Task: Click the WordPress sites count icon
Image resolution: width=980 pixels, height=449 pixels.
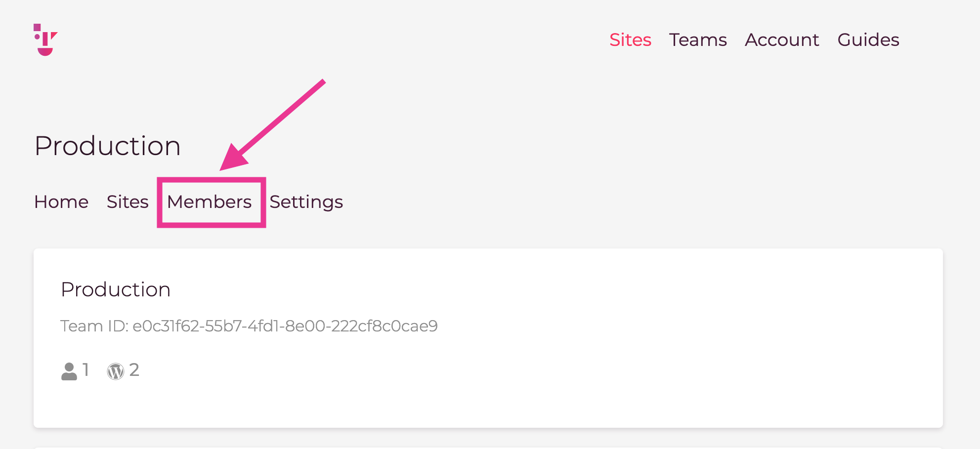Action: 116,371
